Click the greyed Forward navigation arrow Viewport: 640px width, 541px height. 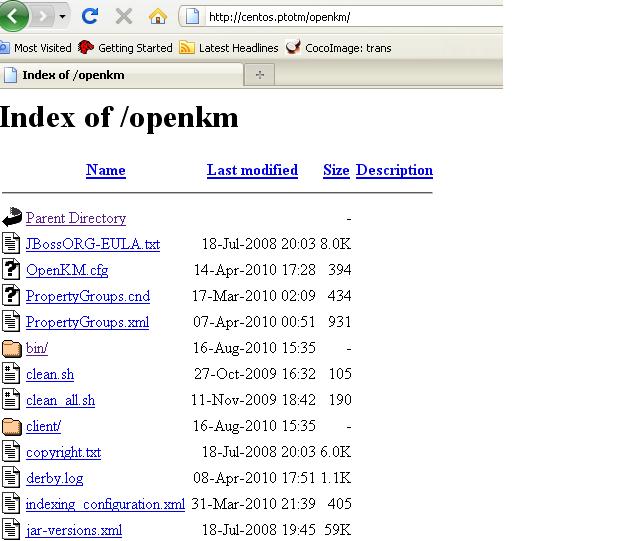tap(43, 16)
